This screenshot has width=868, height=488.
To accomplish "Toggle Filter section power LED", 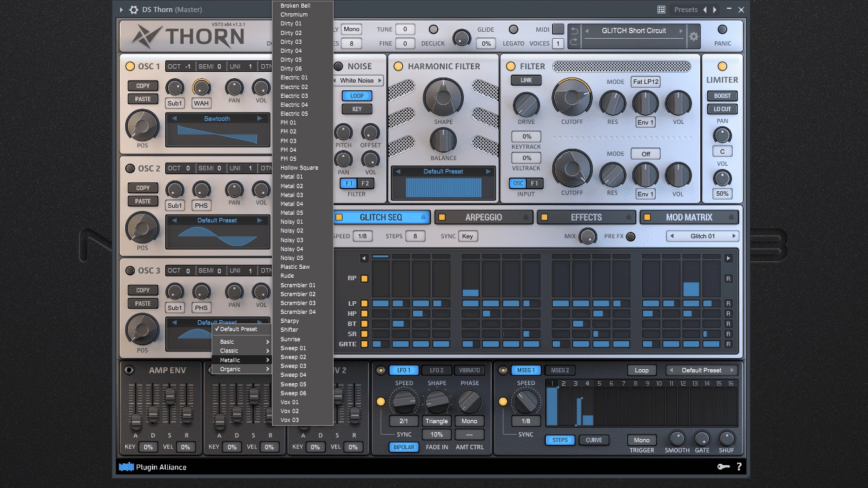I will tap(510, 66).
